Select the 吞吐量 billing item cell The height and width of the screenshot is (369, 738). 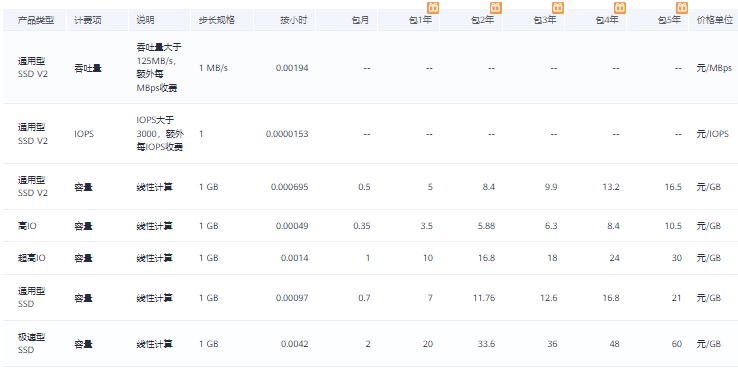click(x=88, y=68)
